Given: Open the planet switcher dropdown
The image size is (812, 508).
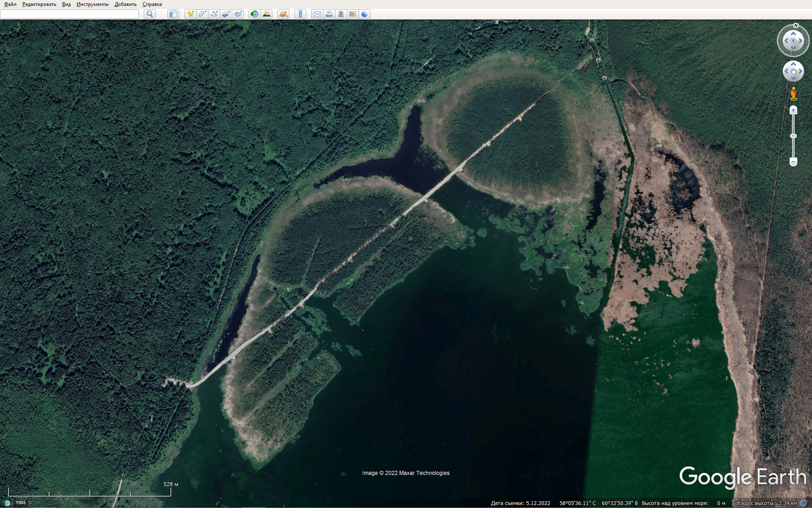Looking at the screenshot, I should tap(283, 14).
